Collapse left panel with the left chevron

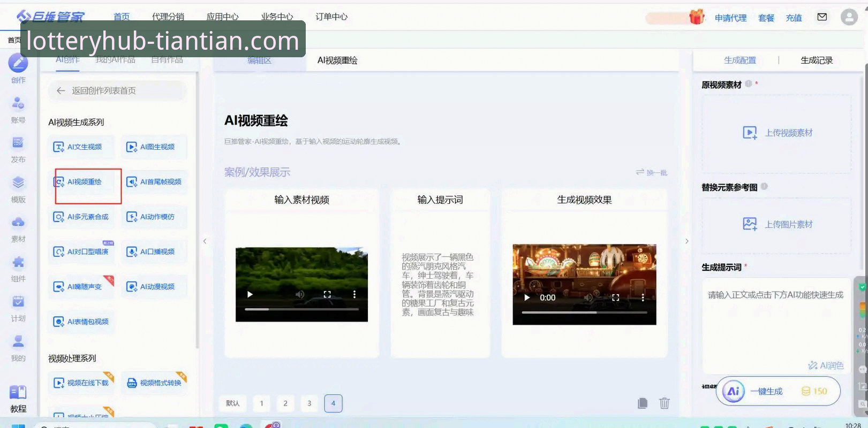pos(205,241)
